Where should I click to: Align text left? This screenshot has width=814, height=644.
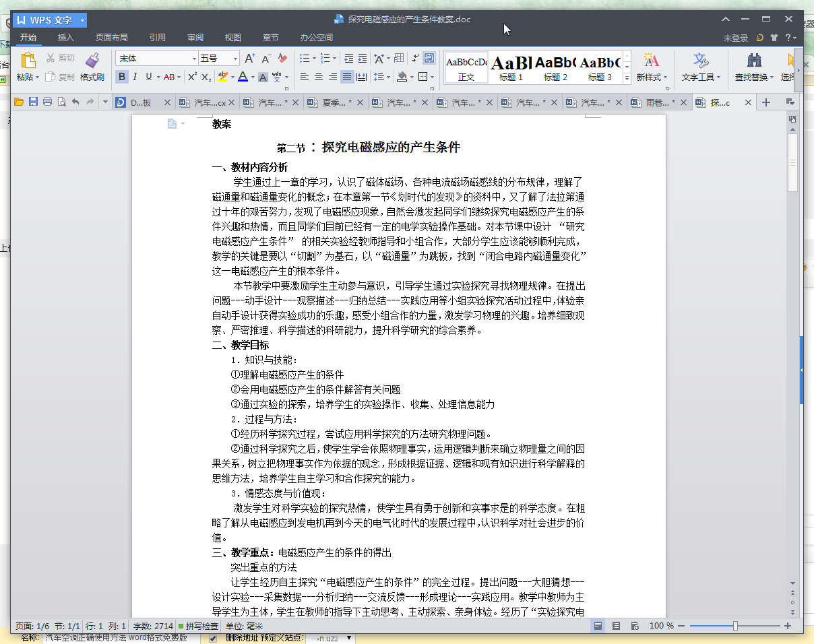coord(305,77)
